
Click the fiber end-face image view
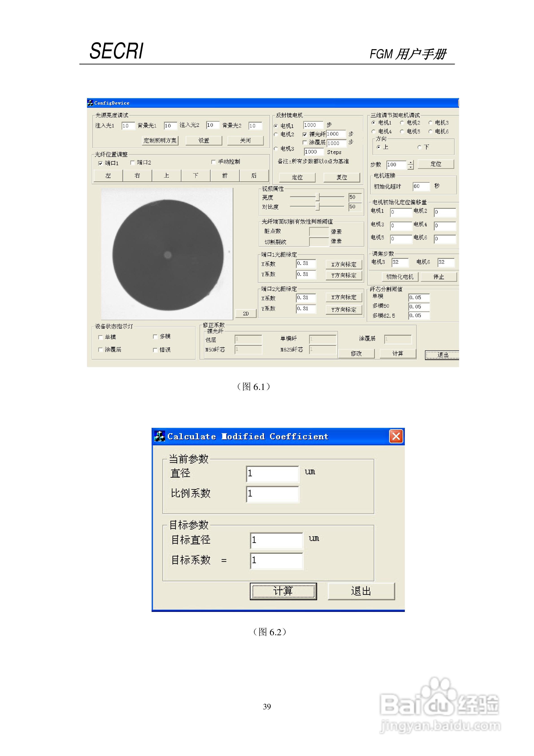[167, 254]
